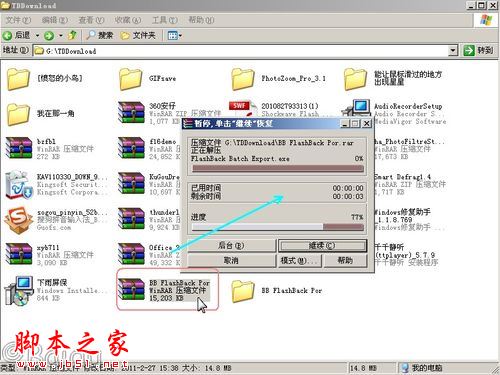Select the GIFsave folder icon
The width and height of the screenshot is (500, 375).
(x=131, y=79)
